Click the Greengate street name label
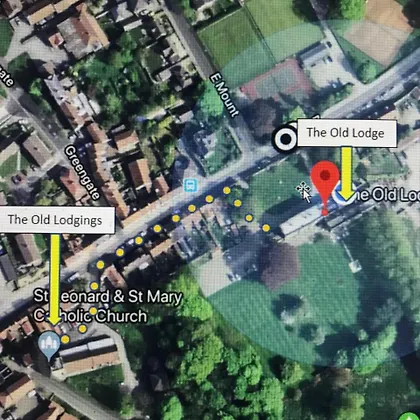420x420 pixels. click(x=82, y=172)
